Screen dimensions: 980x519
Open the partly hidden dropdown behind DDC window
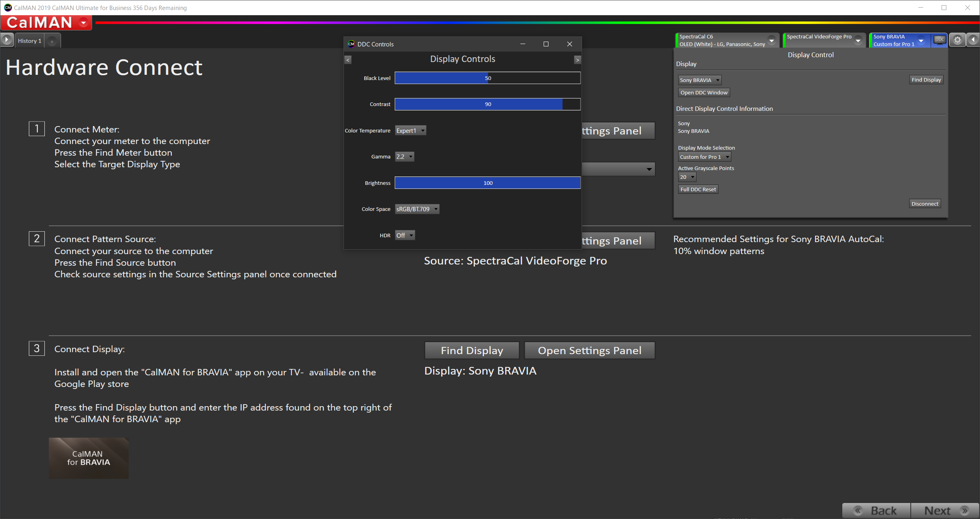(618, 169)
